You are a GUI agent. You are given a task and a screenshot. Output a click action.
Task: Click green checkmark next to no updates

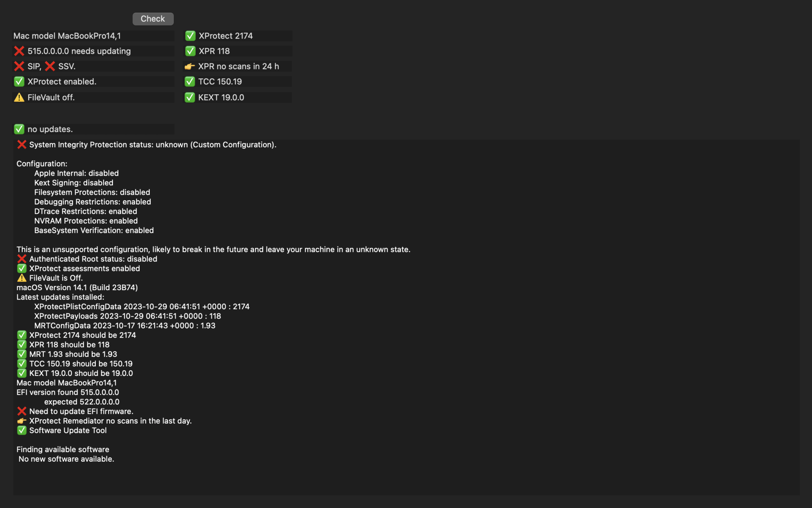click(19, 129)
